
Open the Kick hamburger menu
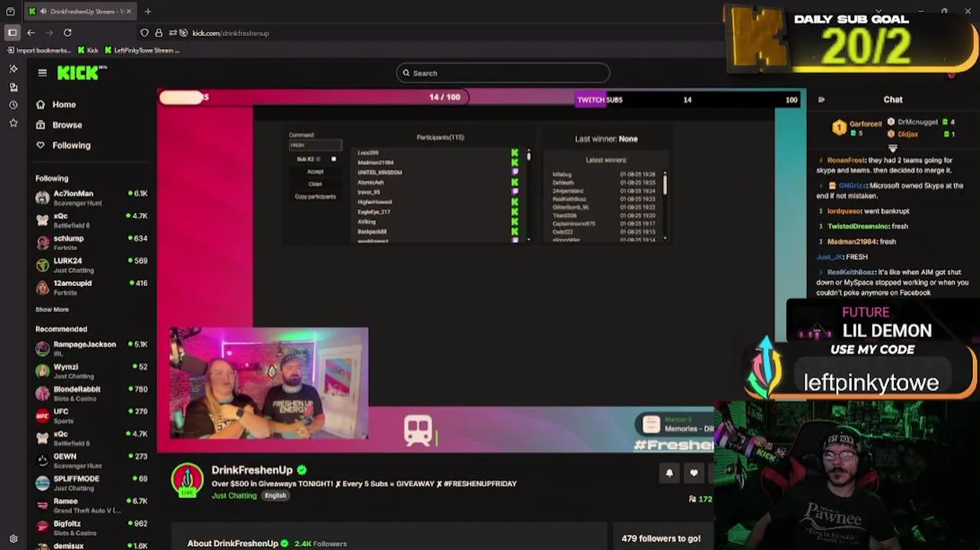[42, 73]
